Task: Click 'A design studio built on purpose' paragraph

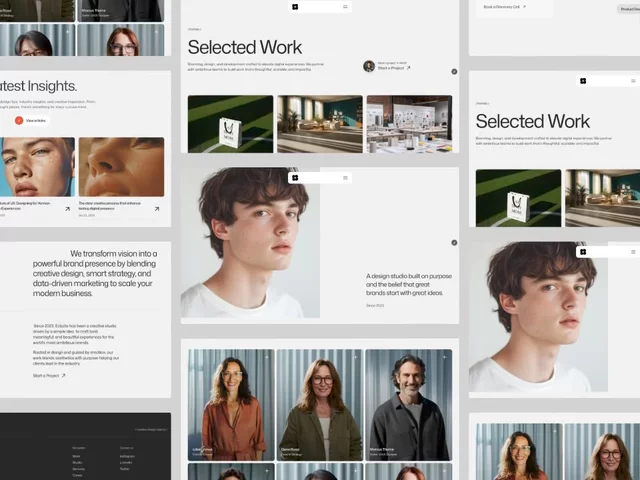Action: 409,284
